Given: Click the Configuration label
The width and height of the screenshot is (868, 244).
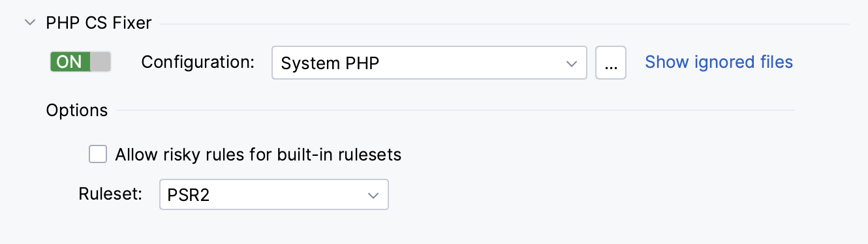Looking at the screenshot, I should coord(198,62).
